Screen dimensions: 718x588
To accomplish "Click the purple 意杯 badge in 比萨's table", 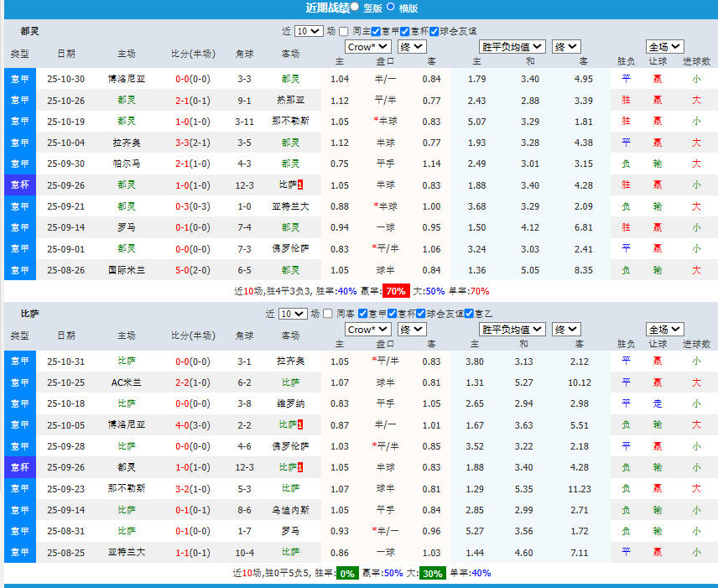I will tap(19, 467).
